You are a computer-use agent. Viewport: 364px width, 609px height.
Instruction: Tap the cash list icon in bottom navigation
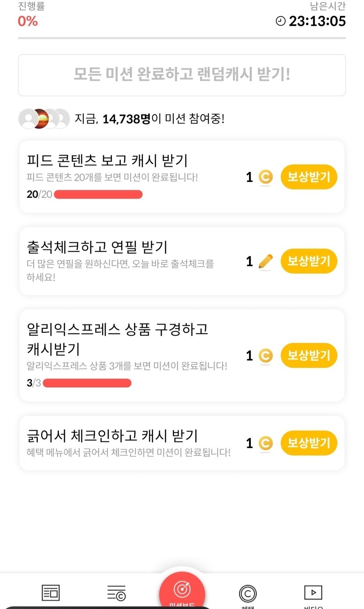point(116,593)
